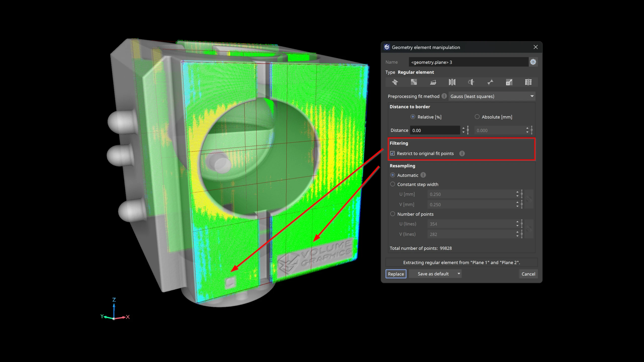The height and width of the screenshot is (362, 644).
Task: Click the 'Distance to border' heading
Action: click(410, 107)
